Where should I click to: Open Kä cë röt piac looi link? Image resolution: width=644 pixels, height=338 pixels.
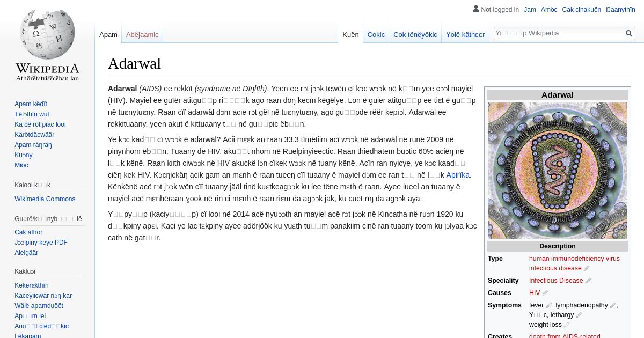[x=40, y=124]
